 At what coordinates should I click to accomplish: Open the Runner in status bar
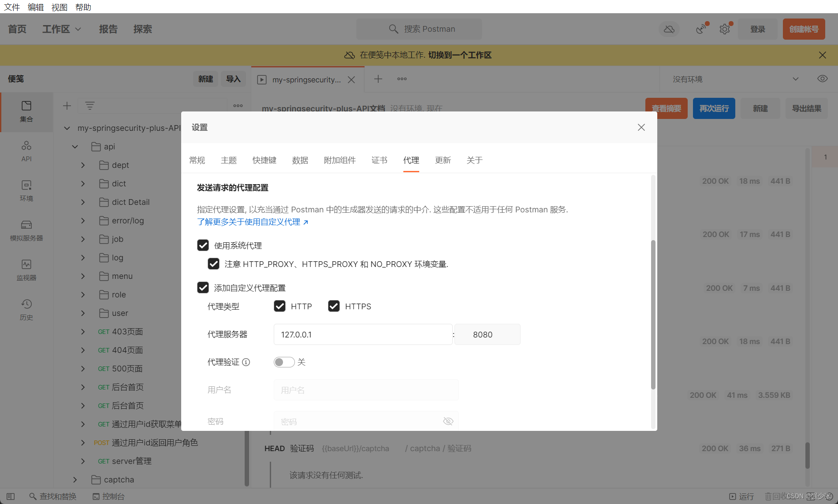[741, 497]
